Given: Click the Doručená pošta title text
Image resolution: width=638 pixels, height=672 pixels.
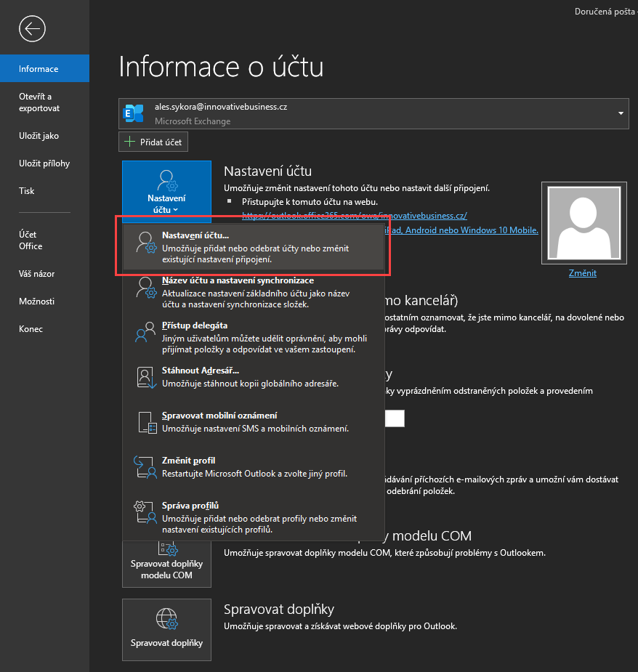Looking at the screenshot, I should tap(605, 12).
